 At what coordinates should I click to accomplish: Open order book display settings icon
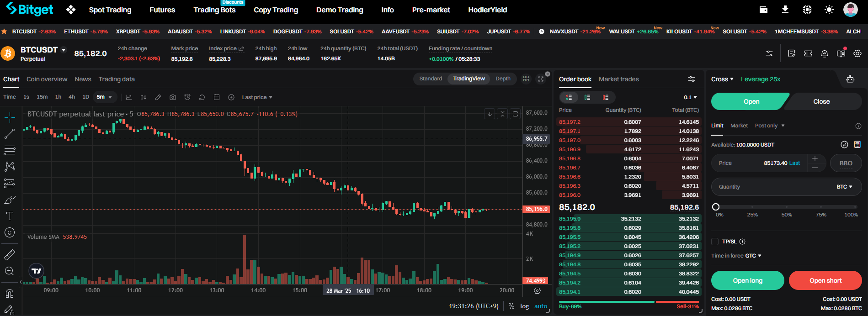692,79
